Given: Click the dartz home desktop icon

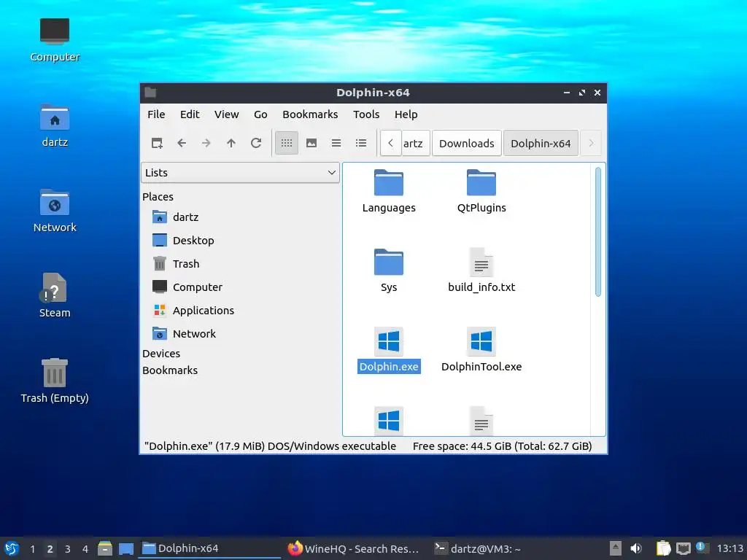Looking at the screenshot, I should point(55,125).
